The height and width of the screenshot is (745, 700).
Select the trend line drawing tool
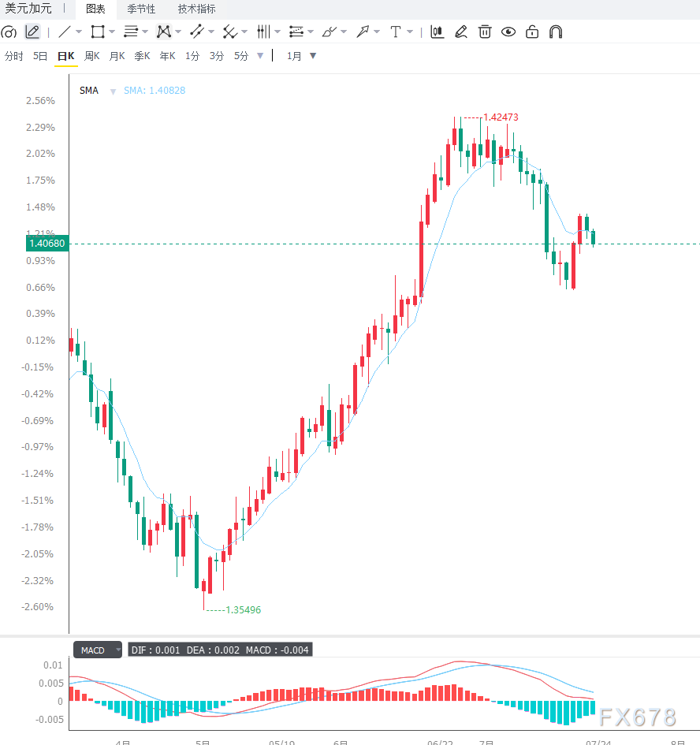[65, 32]
